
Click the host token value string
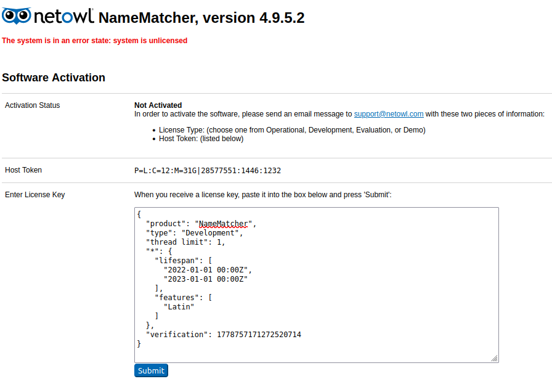208,171
